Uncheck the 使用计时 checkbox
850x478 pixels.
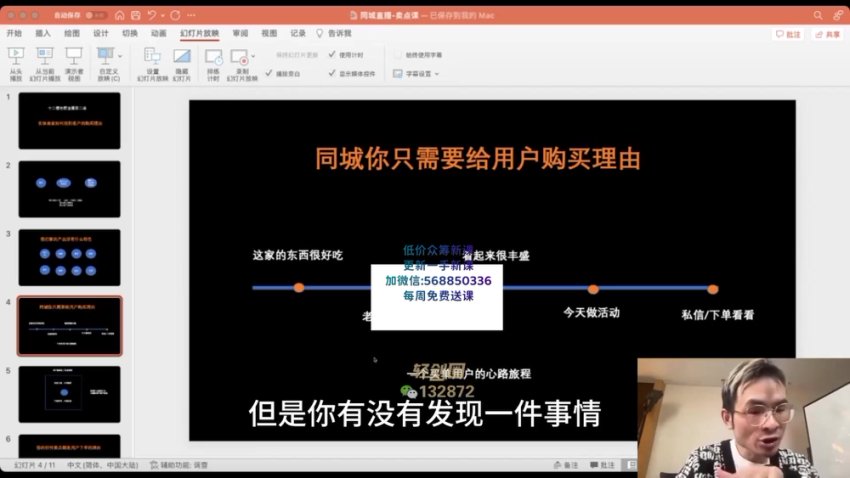pos(332,55)
